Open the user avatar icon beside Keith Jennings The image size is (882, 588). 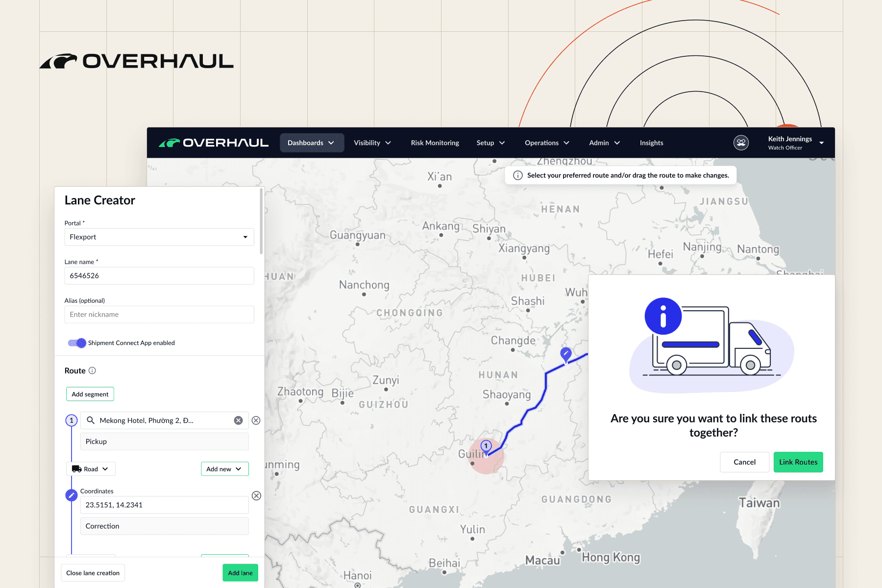[x=741, y=143]
